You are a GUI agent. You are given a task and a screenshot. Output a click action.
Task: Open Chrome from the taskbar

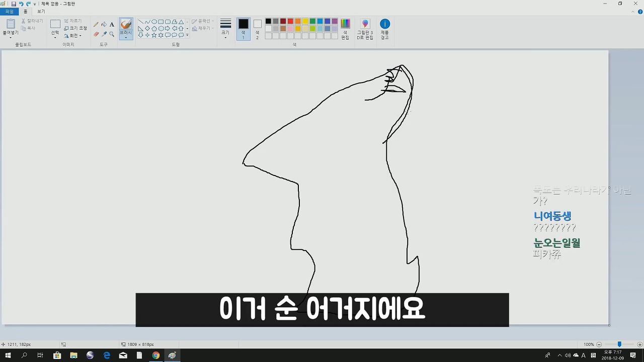(x=156, y=355)
